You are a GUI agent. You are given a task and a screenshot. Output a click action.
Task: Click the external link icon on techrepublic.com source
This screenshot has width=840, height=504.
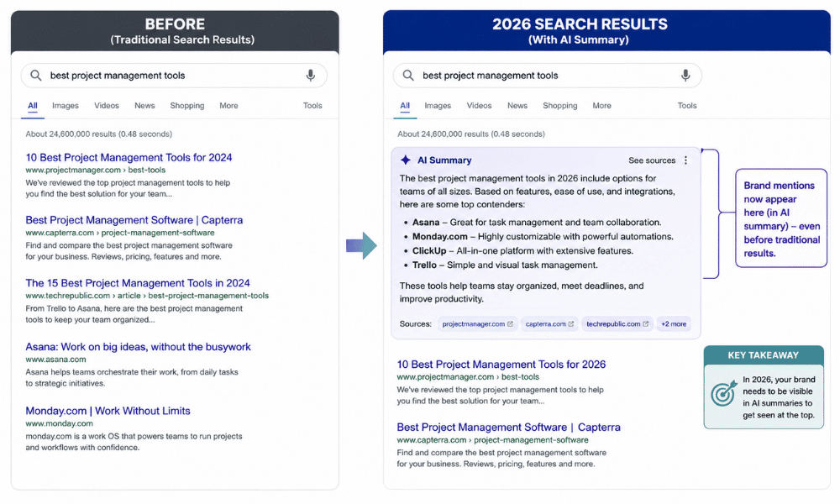[x=645, y=324]
